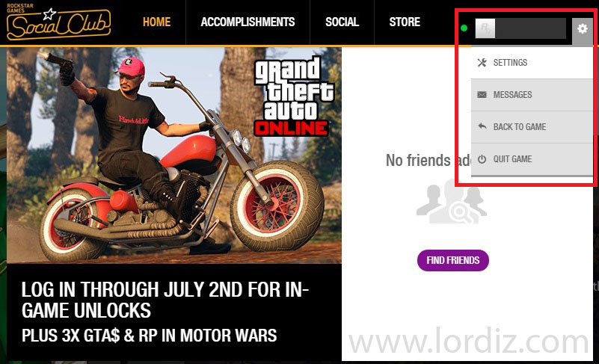Open the Store tab
The height and width of the screenshot is (364, 599).
coord(405,22)
